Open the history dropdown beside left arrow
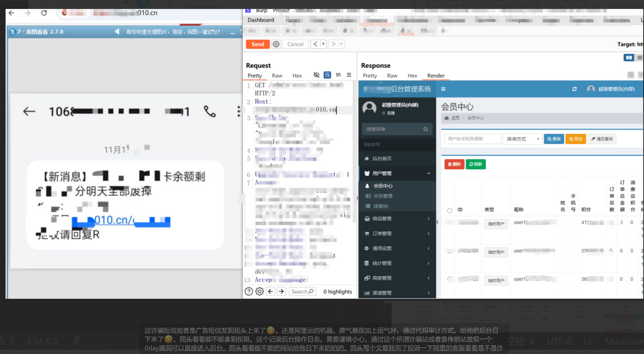Viewport: 644px width, 354px height. [x=324, y=44]
